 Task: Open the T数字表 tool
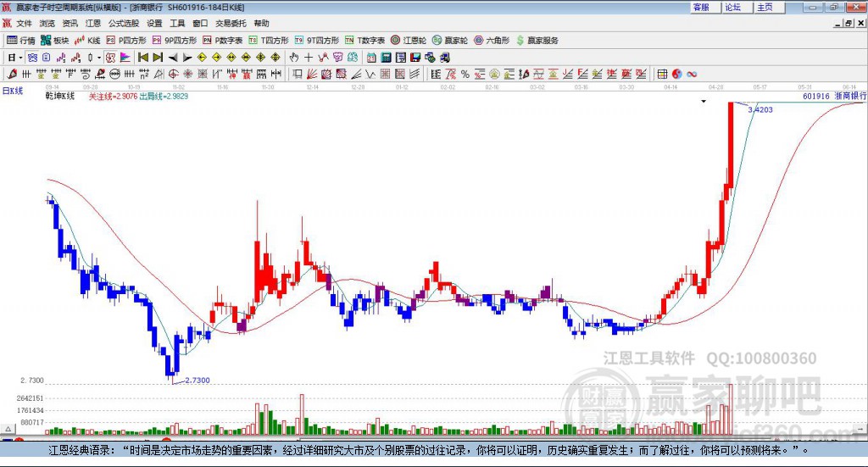point(364,41)
